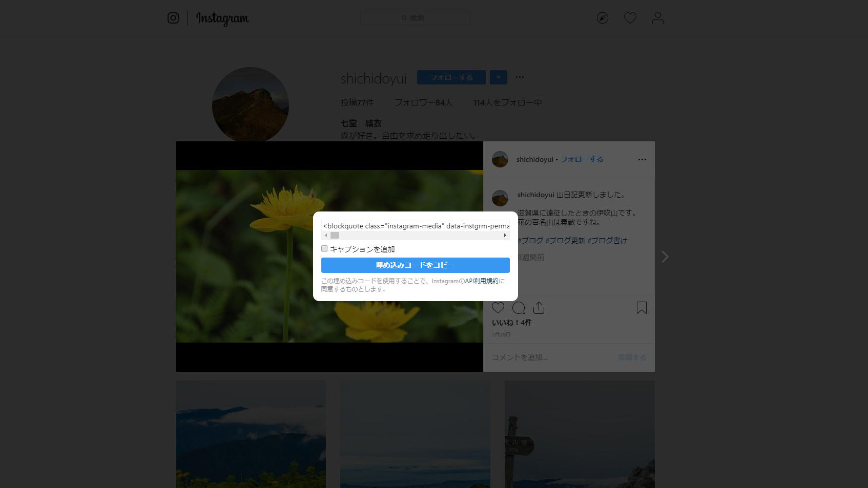Click the 投稿する post comment button
Image resolution: width=868 pixels, height=488 pixels.
pos(632,357)
